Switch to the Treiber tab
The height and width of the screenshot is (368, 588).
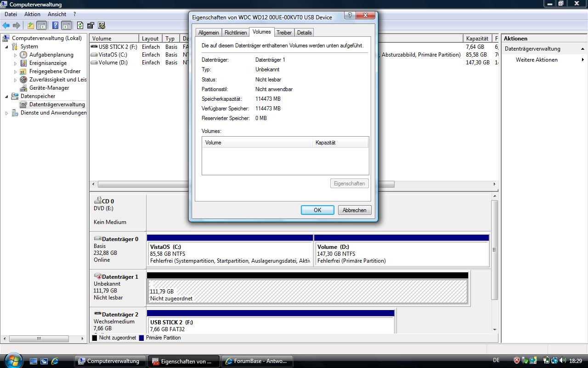[x=284, y=33]
